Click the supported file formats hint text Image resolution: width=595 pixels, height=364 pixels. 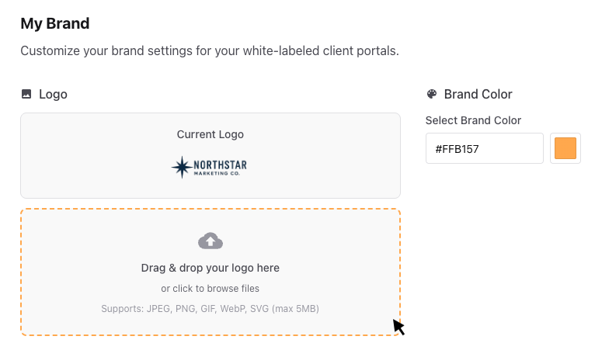[x=211, y=309]
